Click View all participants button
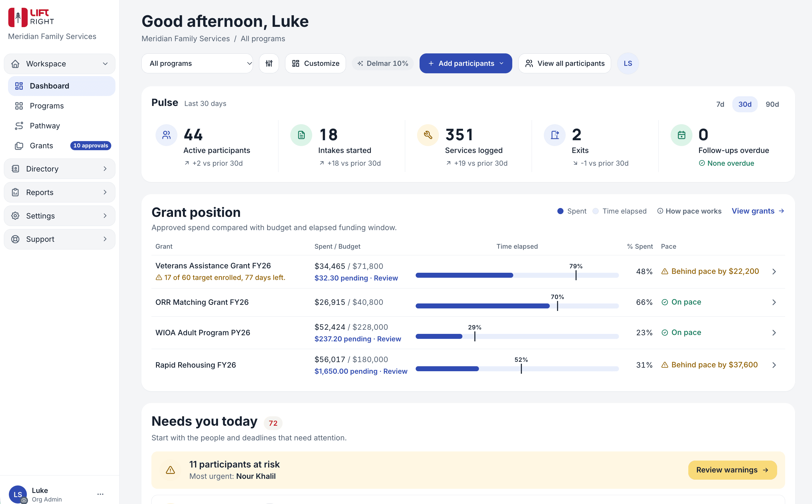Screen dimensions: 812x504 click(x=565, y=63)
